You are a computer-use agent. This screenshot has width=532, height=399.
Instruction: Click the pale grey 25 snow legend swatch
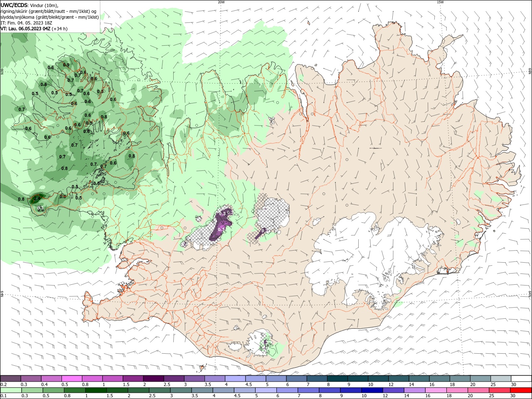(501, 379)
